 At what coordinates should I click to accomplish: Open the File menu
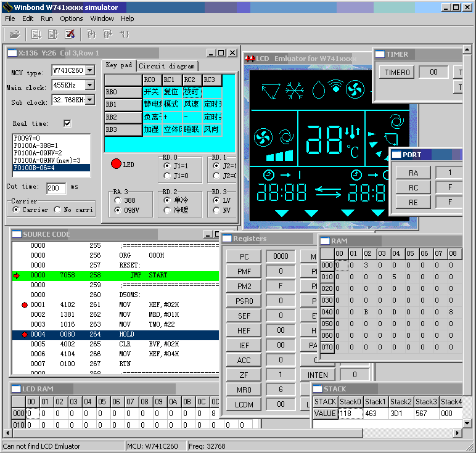(x=10, y=19)
